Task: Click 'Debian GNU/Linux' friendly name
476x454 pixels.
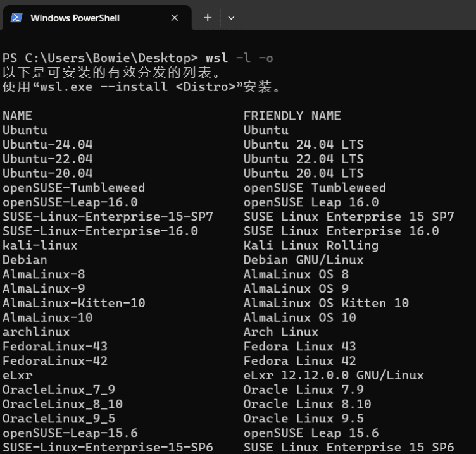Action: 304,260
